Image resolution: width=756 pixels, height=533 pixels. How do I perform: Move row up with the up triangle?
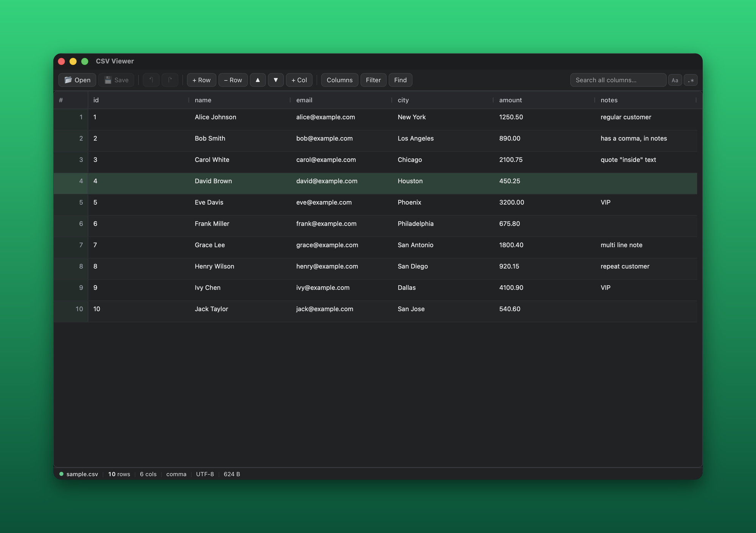258,80
